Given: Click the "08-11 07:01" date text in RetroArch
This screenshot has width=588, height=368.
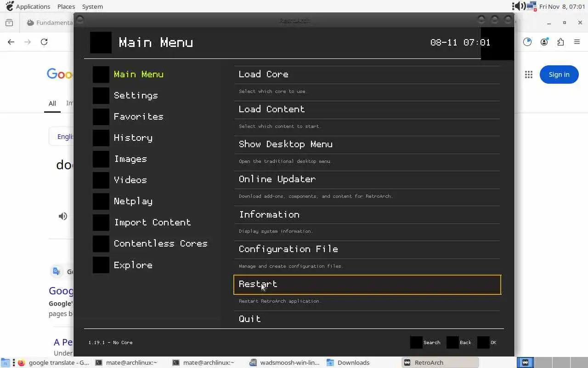Looking at the screenshot, I should pyautogui.click(x=460, y=42).
